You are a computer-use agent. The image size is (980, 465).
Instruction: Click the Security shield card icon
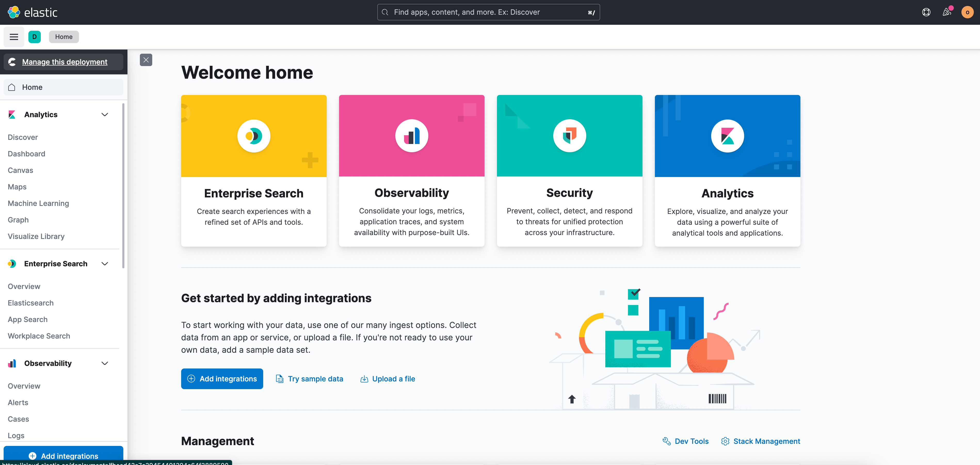click(x=569, y=136)
